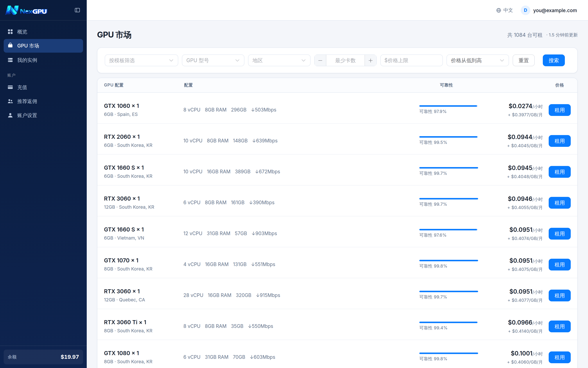Select RTX 3060 Ti × 1 title
This screenshot has width=588, height=368.
pos(125,322)
